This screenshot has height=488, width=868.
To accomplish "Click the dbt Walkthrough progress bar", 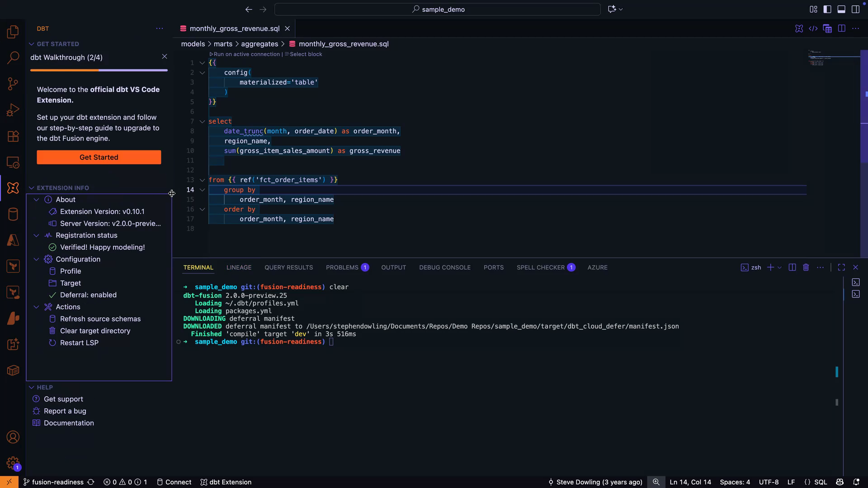I will click(99, 70).
